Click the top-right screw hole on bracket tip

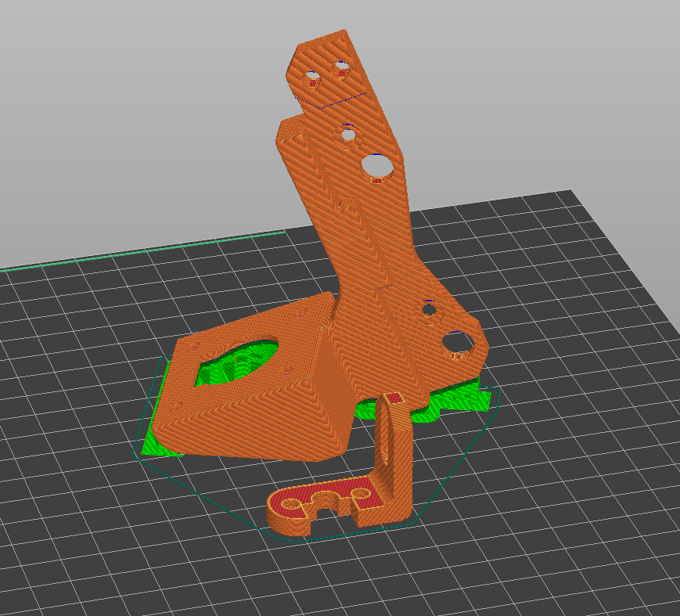(341, 70)
